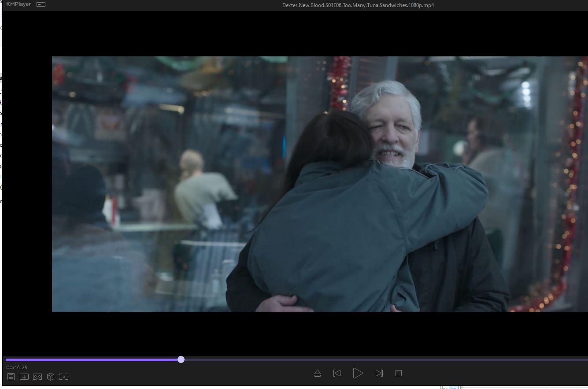
Task: Focus the background window at left edge
Action: click(x=1, y=132)
